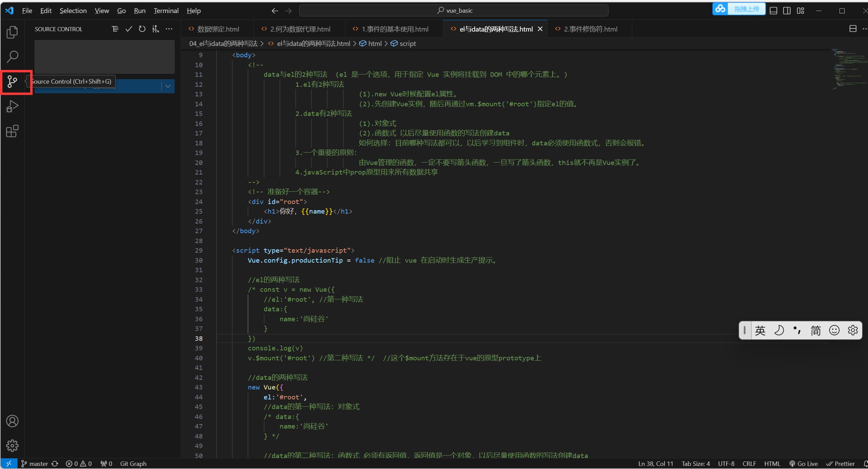Open the Edit menu
The height and width of the screenshot is (469, 868).
point(46,11)
